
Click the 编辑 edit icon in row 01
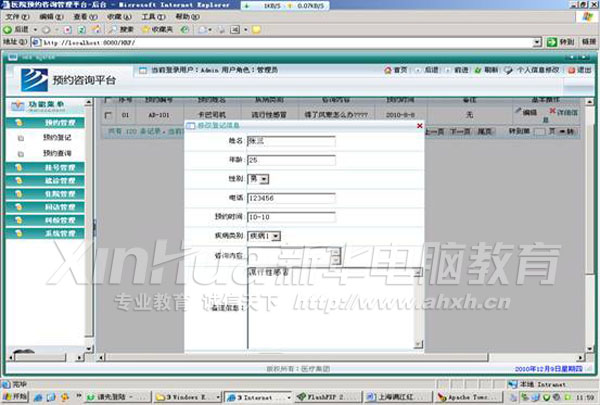(x=526, y=113)
